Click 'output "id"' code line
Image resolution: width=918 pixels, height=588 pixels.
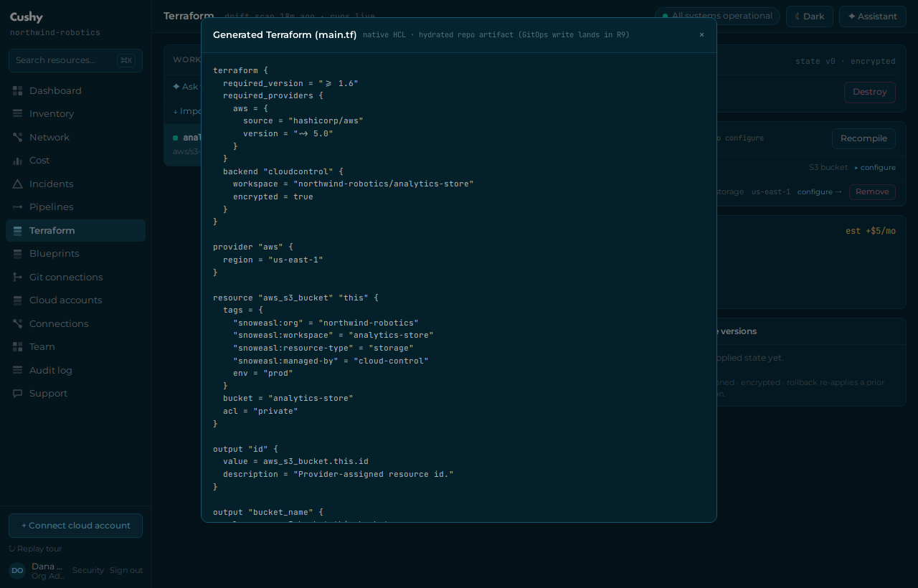[245, 449]
